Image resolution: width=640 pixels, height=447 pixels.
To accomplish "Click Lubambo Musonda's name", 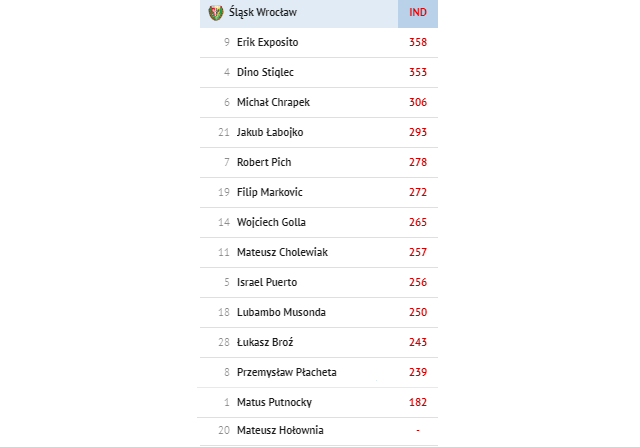I will tap(281, 312).
